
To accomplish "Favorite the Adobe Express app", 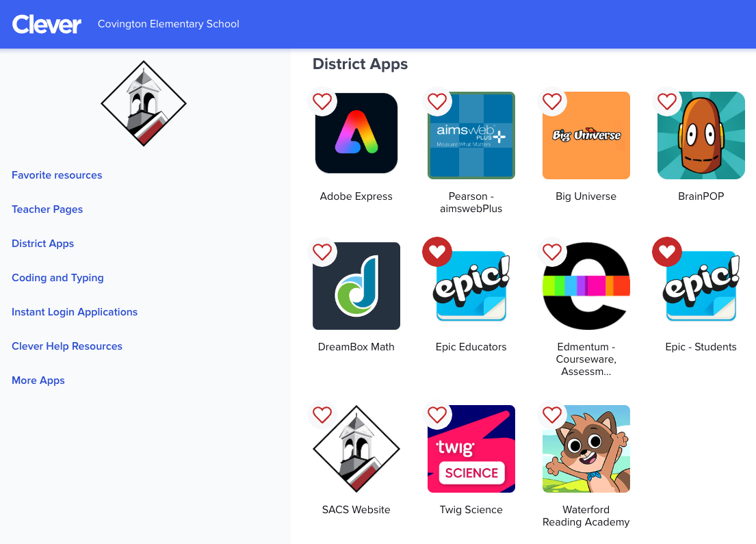I will (x=322, y=101).
